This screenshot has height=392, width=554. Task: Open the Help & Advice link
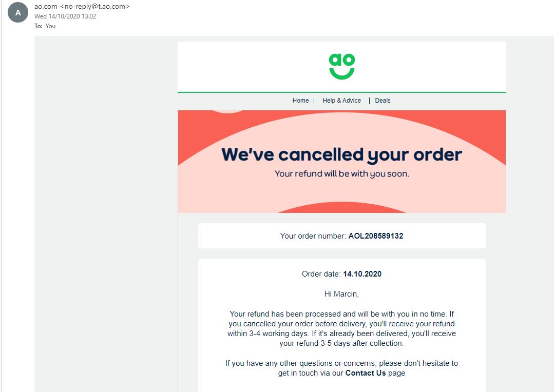(x=341, y=100)
